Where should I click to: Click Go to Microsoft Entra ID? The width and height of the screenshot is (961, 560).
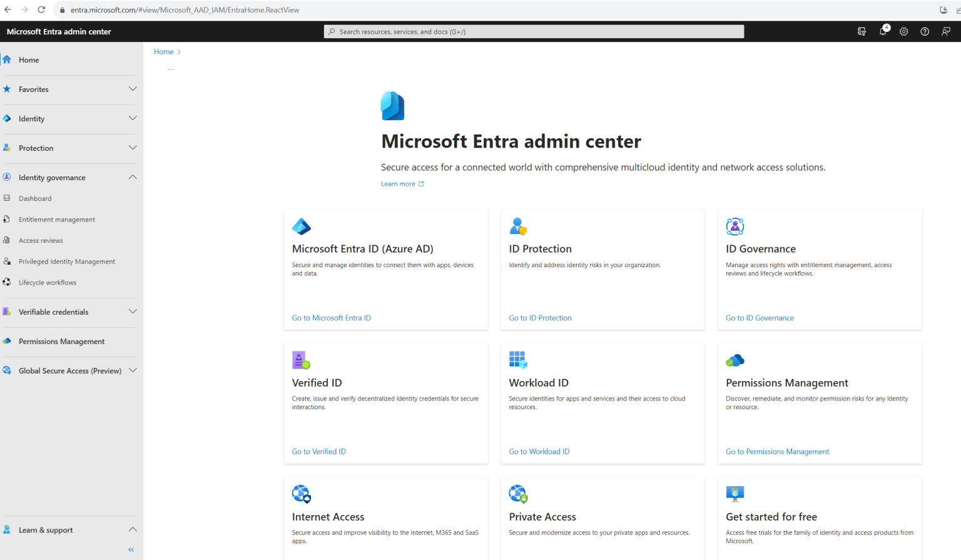(x=331, y=318)
